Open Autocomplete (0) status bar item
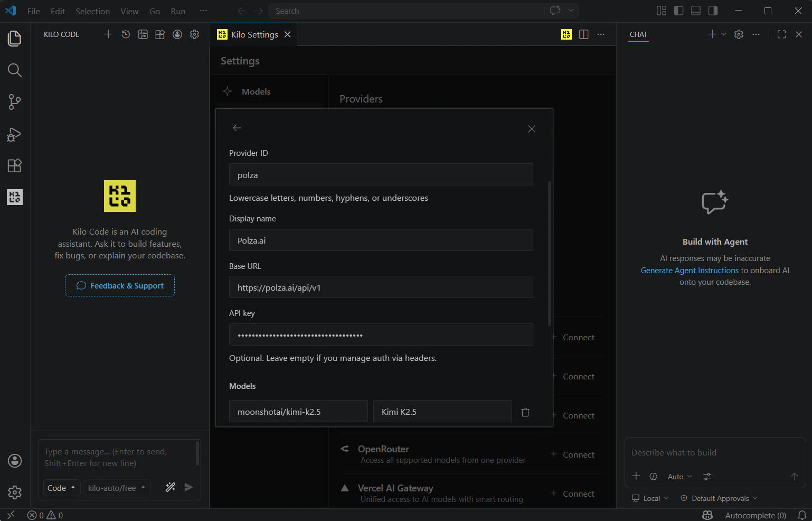Image resolution: width=812 pixels, height=521 pixels. click(x=755, y=515)
